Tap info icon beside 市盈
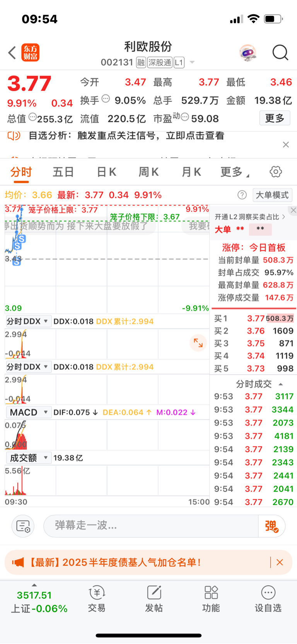The image size is (297, 644). 185,117
